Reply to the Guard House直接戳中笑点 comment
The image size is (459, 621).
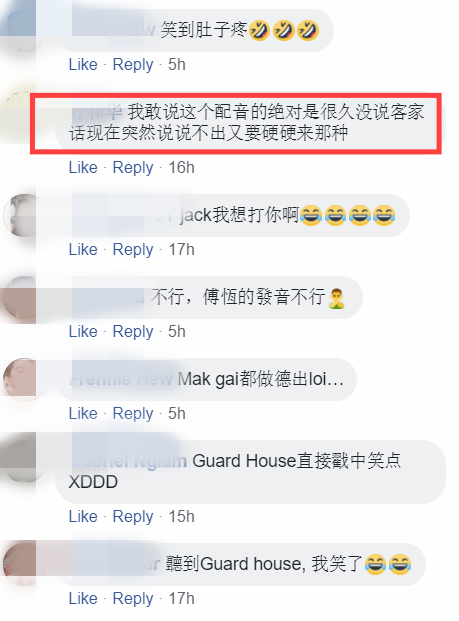pyautogui.click(x=133, y=516)
